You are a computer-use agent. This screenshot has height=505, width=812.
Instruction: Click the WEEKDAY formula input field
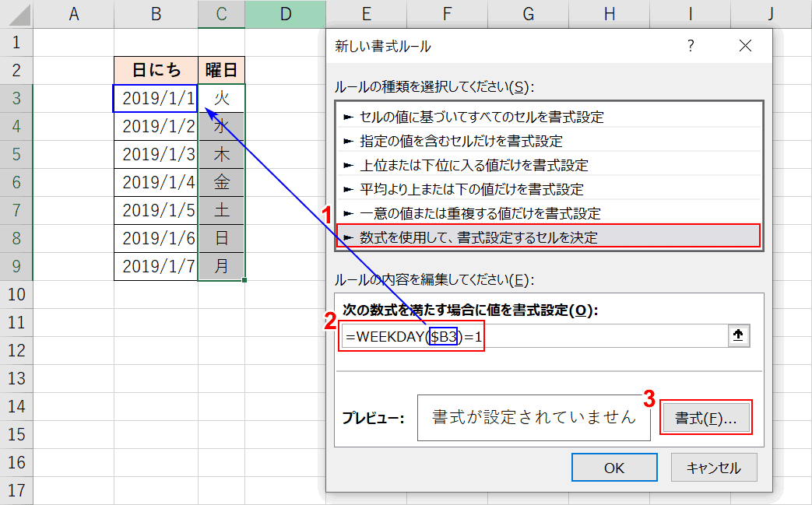click(x=534, y=336)
